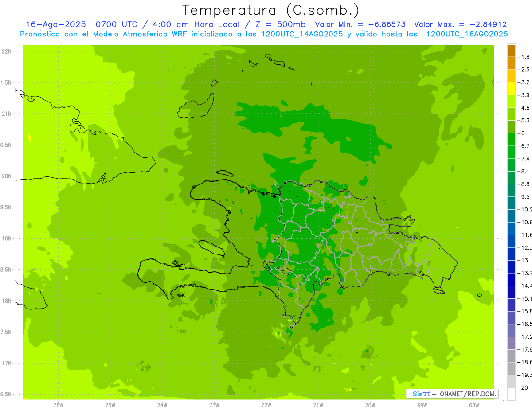This screenshot has height=411, width=532.
Task: Pick the legend swatch between -13 and -13.7
Action: 511,266
